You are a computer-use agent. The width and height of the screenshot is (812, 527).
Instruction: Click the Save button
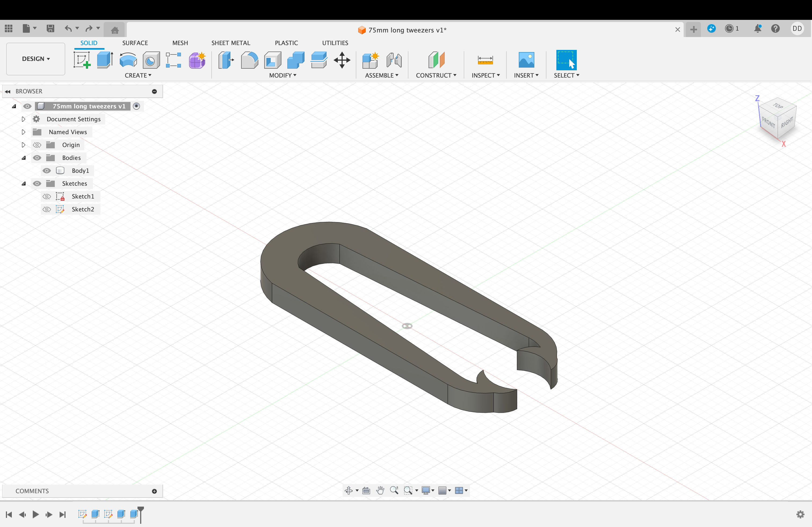click(x=50, y=28)
